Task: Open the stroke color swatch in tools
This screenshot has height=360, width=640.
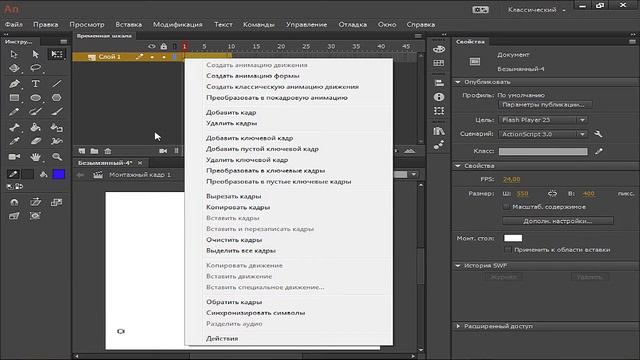Action: 27,174
